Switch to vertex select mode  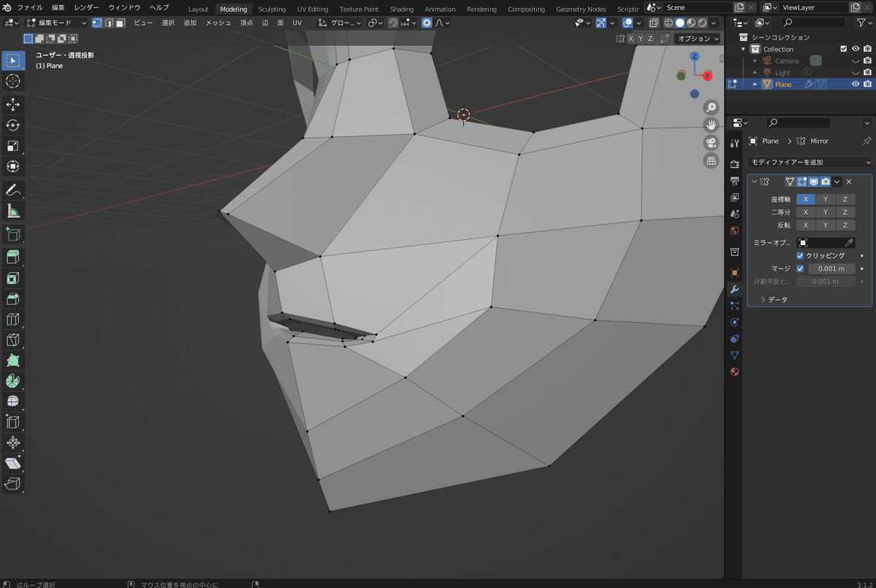[x=97, y=23]
